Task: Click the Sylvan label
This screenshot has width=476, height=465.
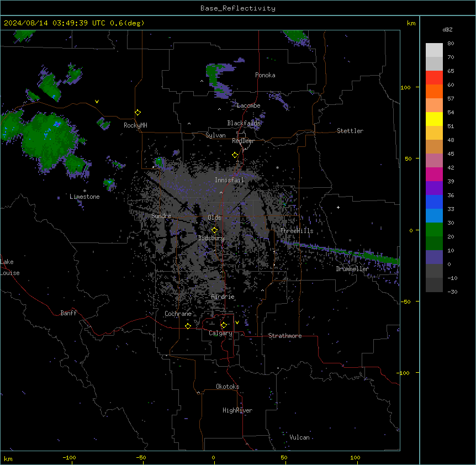Action: click(x=215, y=135)
